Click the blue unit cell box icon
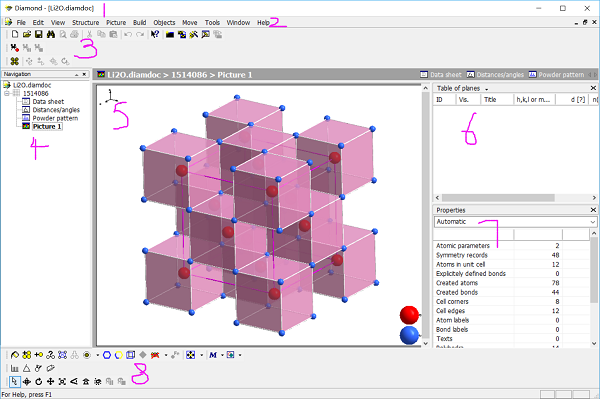Viewport: 600px width, 399px height. point(130,355)
